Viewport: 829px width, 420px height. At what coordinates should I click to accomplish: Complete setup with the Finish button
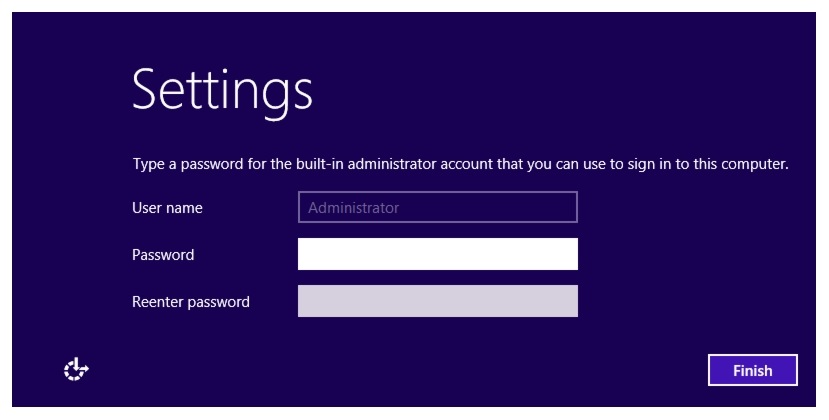[752, 370]
